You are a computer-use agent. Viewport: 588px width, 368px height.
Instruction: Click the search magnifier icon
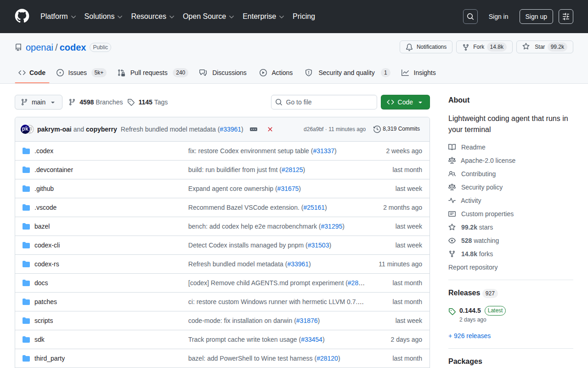(470, 17)
